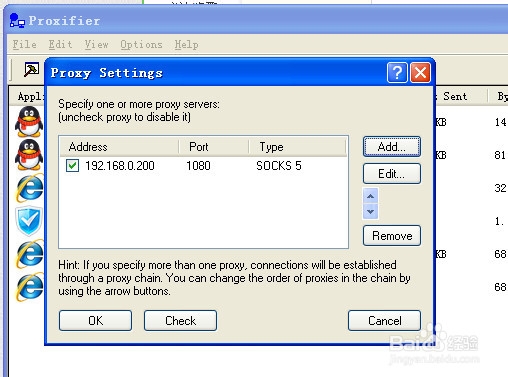Image resolution: width=508 pixels, height=377 pixels.
Task: Click the Remove button
Action: pos(392,236)
